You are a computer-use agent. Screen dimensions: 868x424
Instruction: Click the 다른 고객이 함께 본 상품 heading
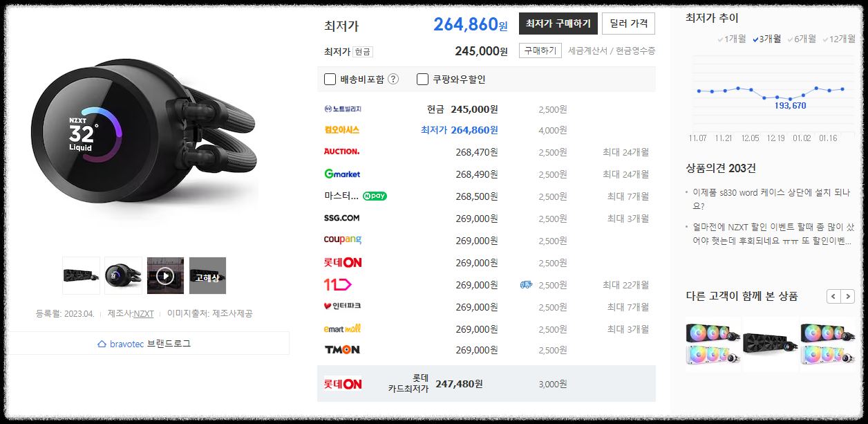click(742, 296)
